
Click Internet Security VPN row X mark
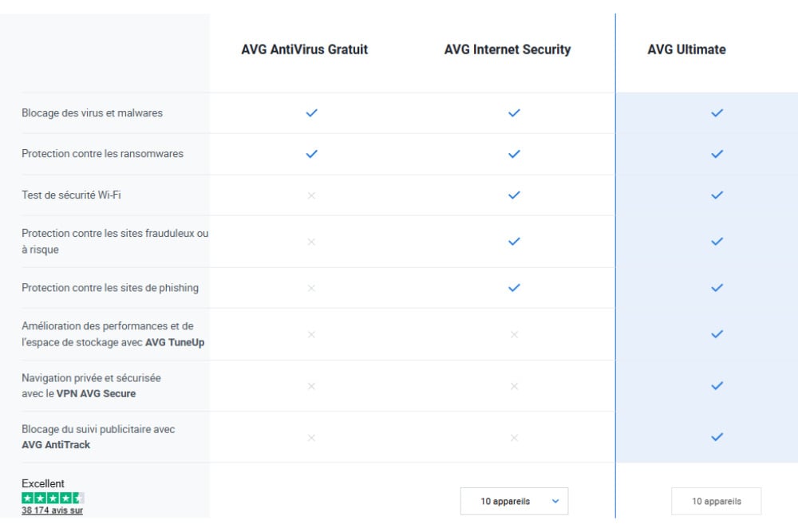(514, 386)
